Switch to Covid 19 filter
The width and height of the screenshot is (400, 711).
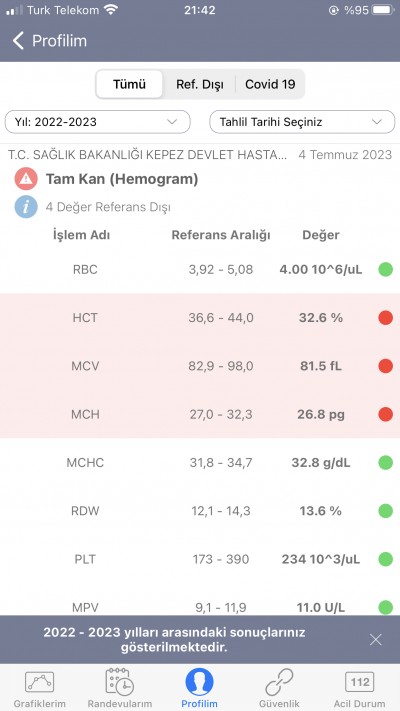point(270,84)
